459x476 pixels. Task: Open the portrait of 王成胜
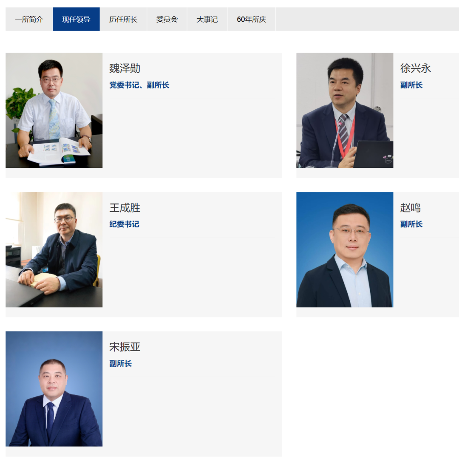[54, 249]
